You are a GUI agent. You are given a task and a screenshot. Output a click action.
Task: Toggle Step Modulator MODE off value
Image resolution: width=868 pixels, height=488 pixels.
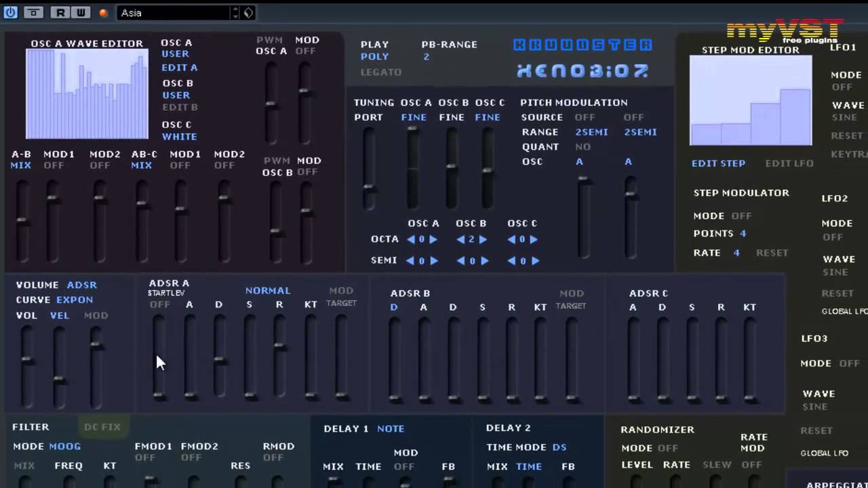741,216
